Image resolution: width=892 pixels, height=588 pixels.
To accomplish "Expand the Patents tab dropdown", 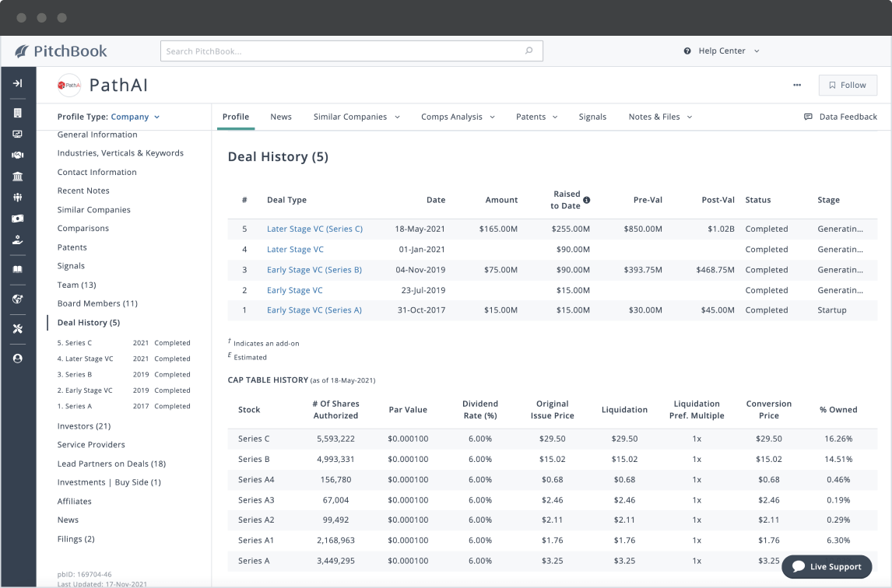I will pos(555,117).
